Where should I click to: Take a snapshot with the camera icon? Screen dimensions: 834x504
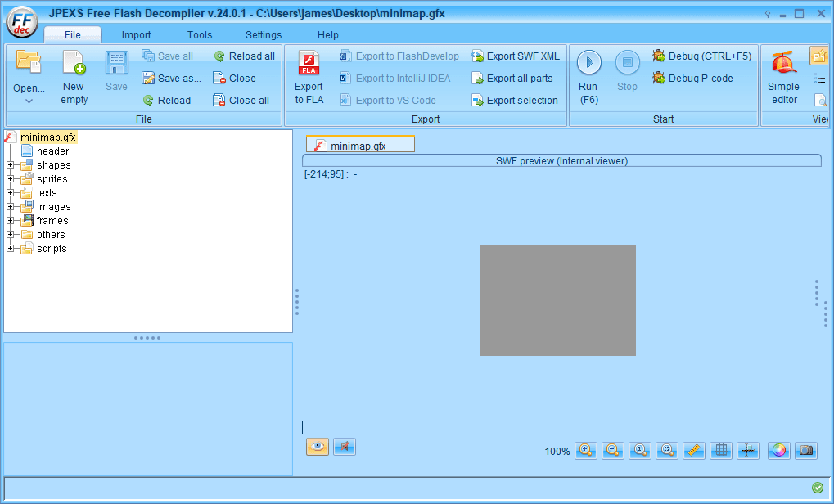tap(806, 450)
